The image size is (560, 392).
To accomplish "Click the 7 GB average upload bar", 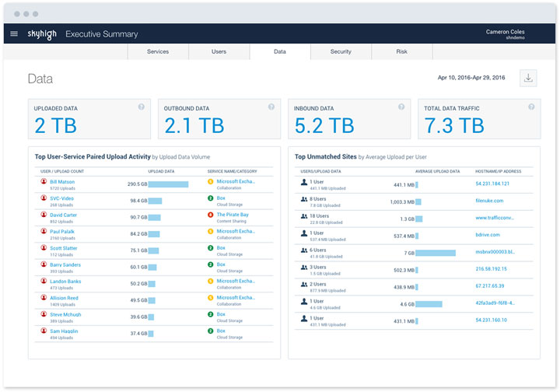I will point(436,253).
